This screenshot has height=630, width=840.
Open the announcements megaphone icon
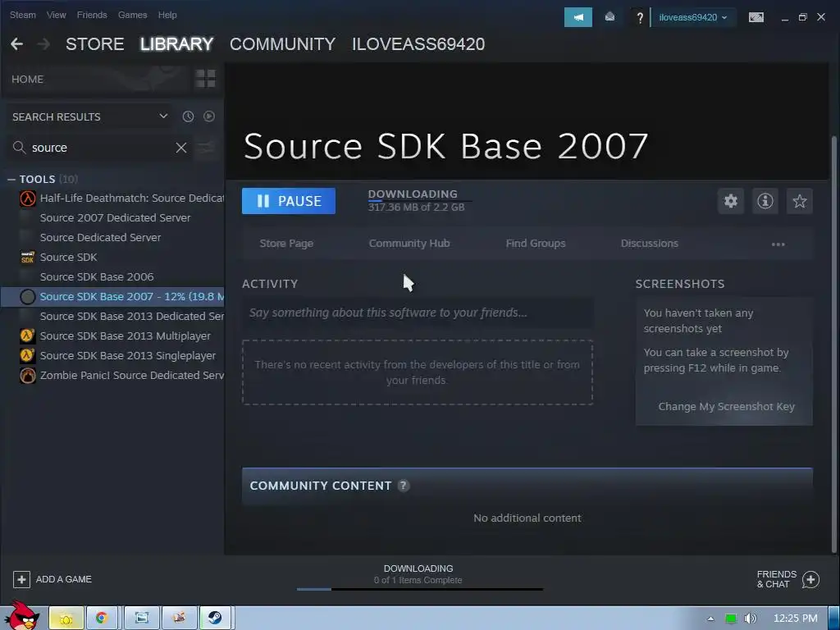tap(578, 17)
